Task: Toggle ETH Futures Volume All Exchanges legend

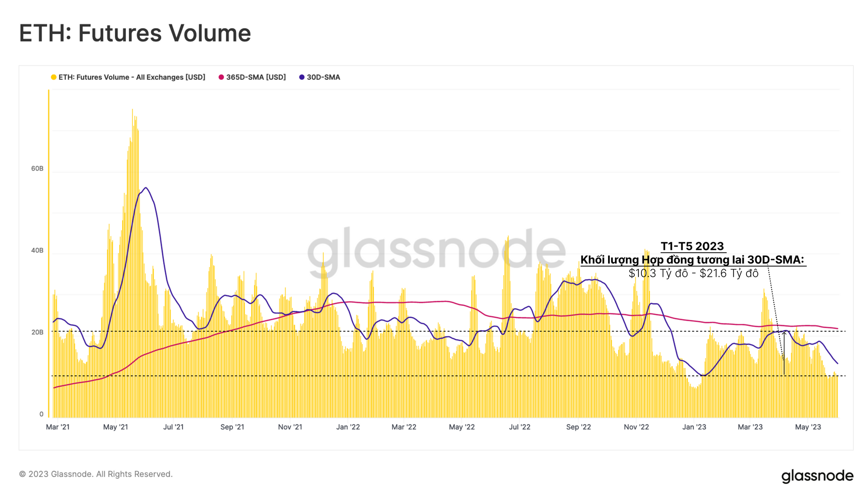Action: (132, 77)
